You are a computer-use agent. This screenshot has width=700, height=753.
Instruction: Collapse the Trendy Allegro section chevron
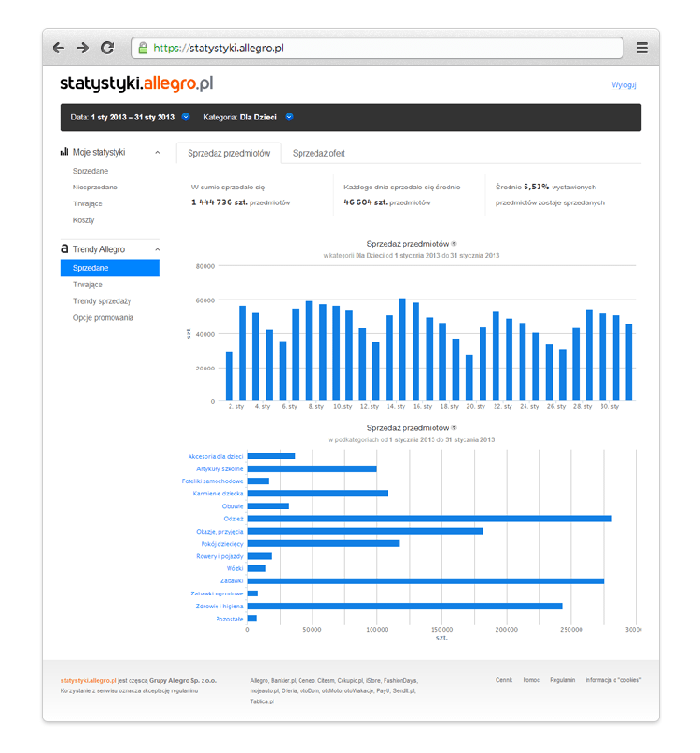pyautogui.click(x=157, y=250)
